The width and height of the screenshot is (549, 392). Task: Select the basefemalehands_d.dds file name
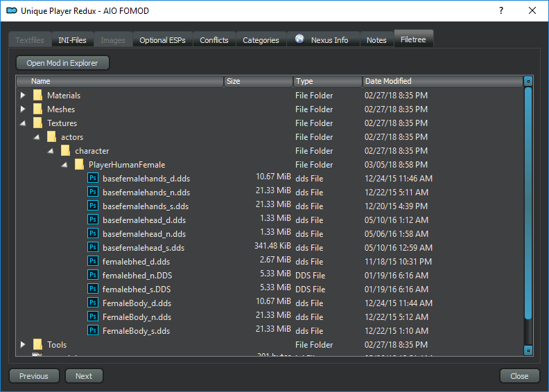point(146,179)
